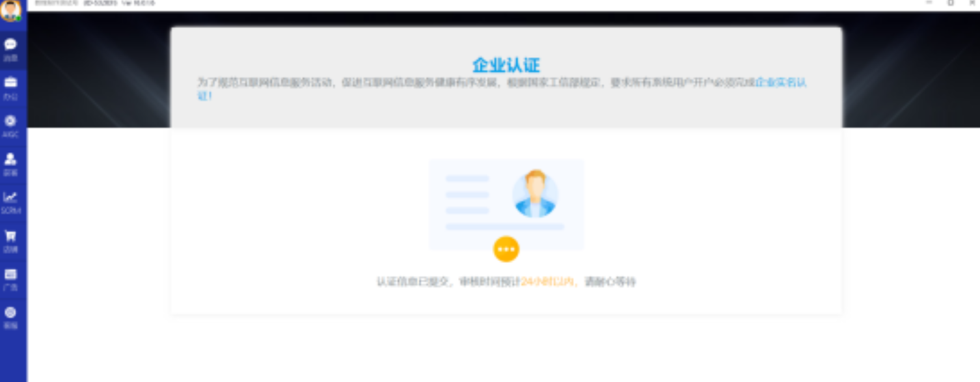This screenshot has height=382, width=980.
Task: Minimize the application window
Action: (x=929, y=3)
